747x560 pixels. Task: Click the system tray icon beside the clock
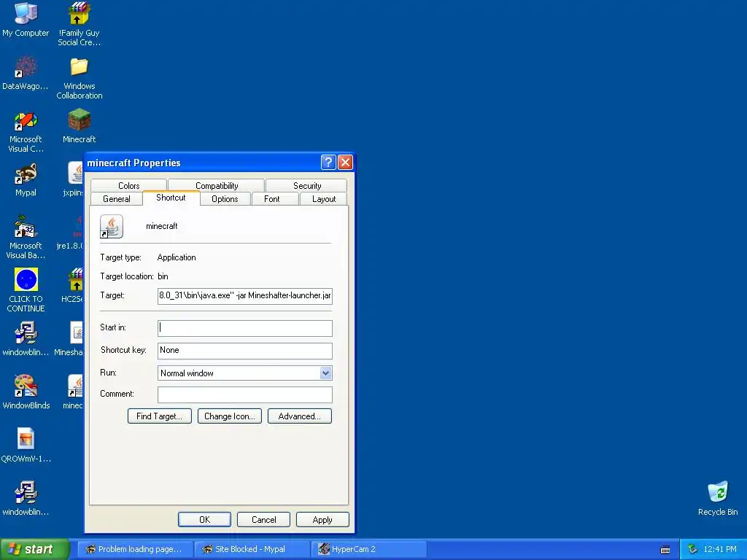pos(692,549)
